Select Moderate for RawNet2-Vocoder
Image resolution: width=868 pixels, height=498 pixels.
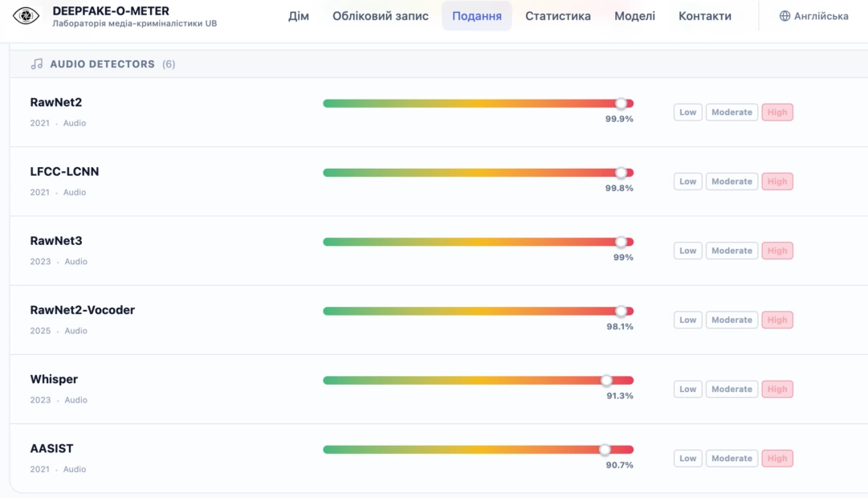[x=731, y=320]
